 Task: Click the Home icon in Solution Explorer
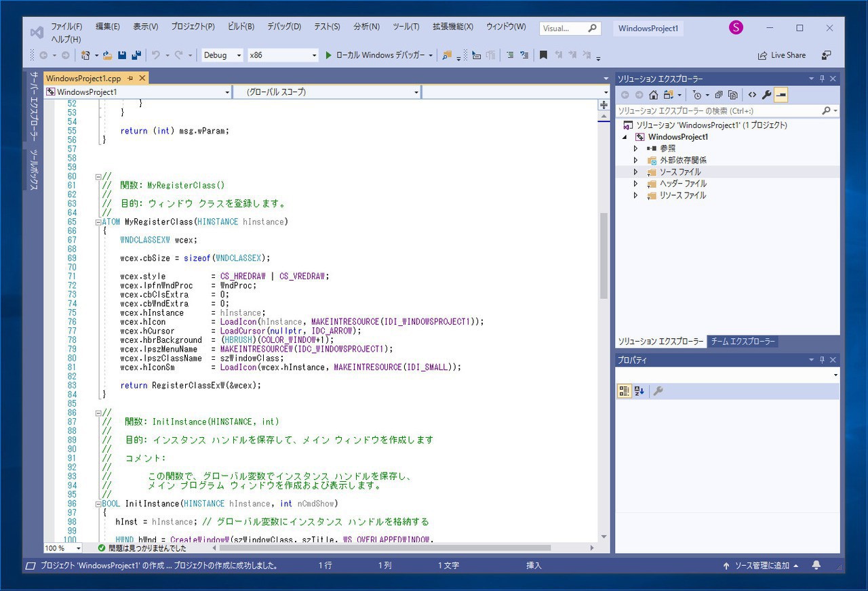653,95
